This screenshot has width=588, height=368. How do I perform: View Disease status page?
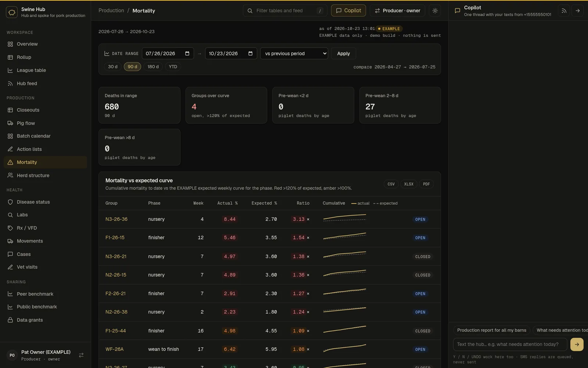coord(45,202)
